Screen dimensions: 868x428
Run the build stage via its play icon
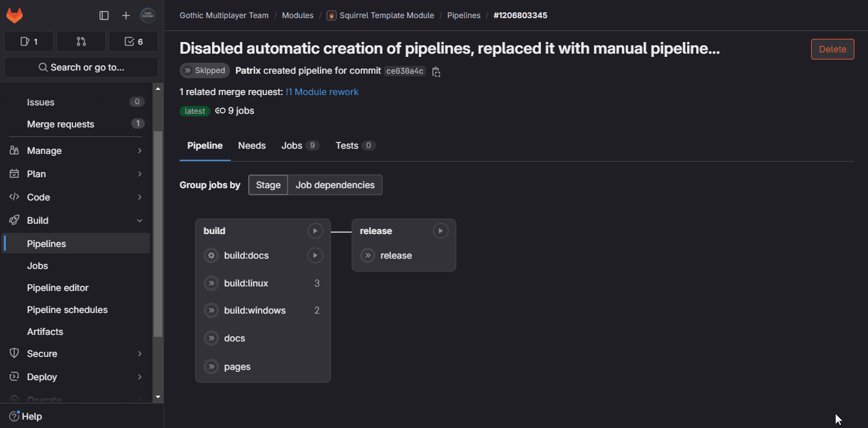[x=315, y=231]
